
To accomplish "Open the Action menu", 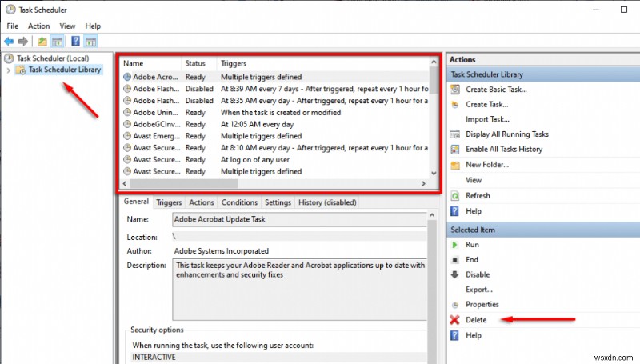I will (x=38, y=26).
